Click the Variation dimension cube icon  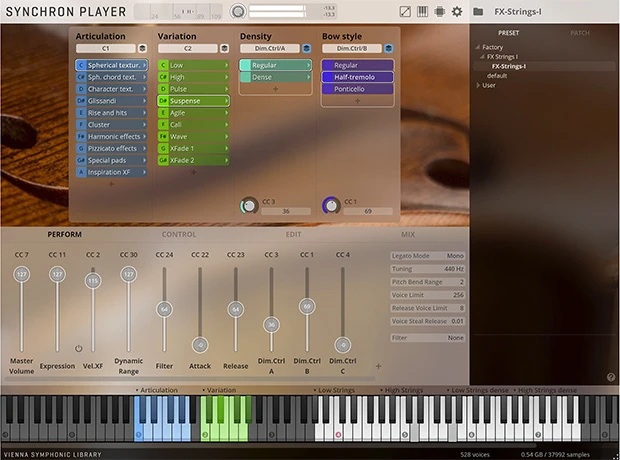(224, 48)
